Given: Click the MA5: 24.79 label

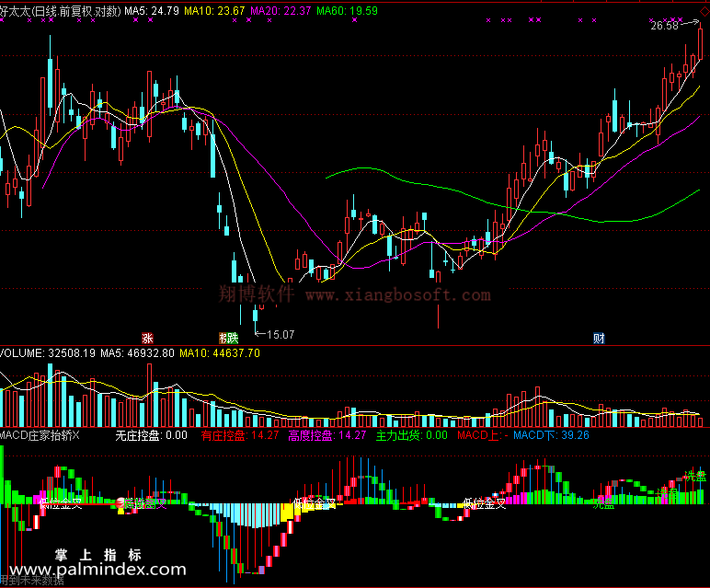Looking at the screenshot, I should point(152,11).
